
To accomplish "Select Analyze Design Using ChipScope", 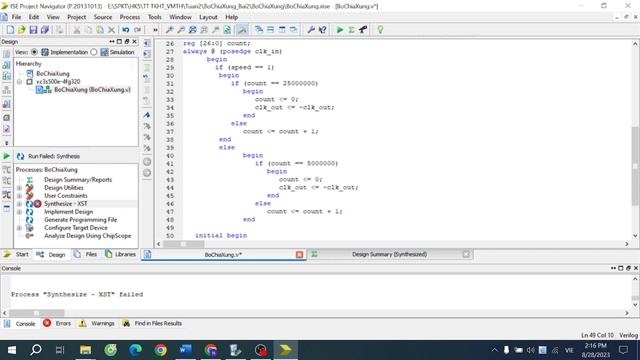I will 87,236.
